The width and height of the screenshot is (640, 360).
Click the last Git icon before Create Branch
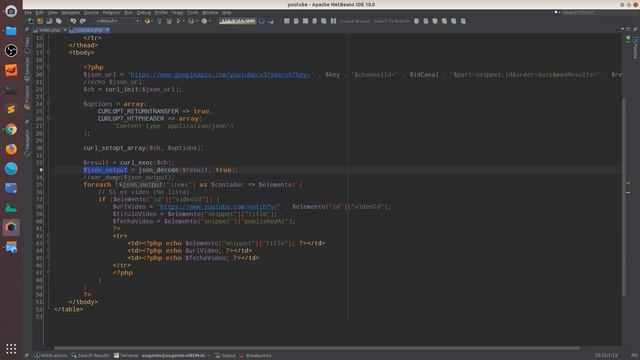point(333,21)
